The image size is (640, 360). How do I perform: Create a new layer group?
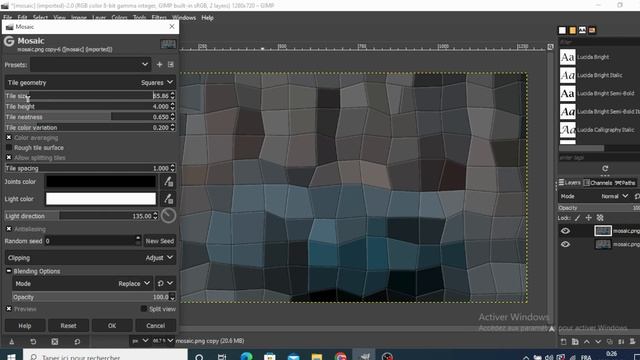(x=575, y=342)
